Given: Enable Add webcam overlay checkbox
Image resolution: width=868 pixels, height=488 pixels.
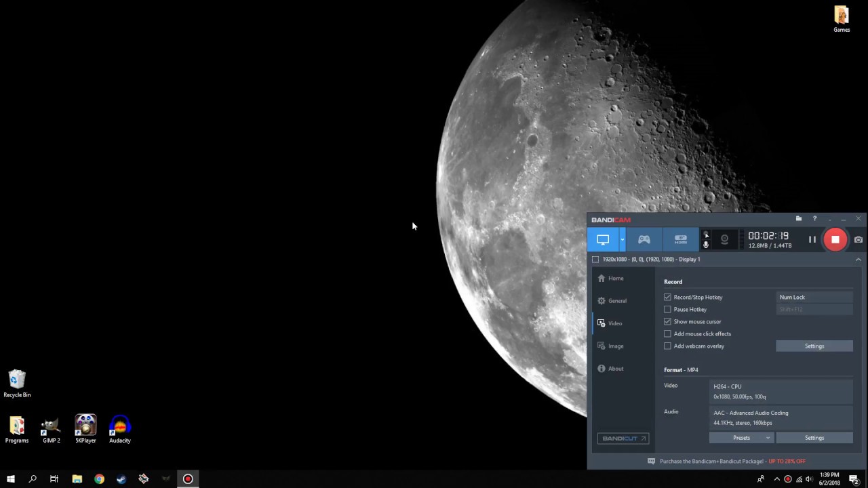Looking at the screenshot, I should pyautogui.click(x=667, y=346).
